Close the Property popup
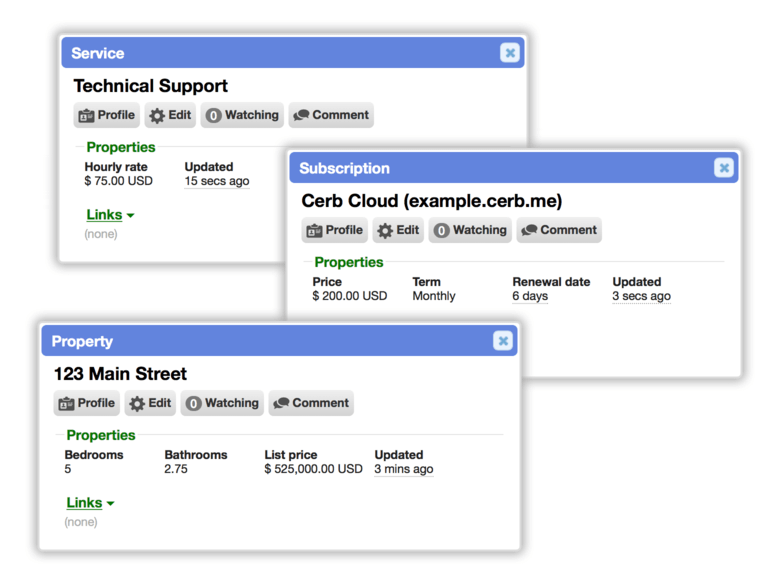This screenshot has width=784, height=588. (503, 340)
